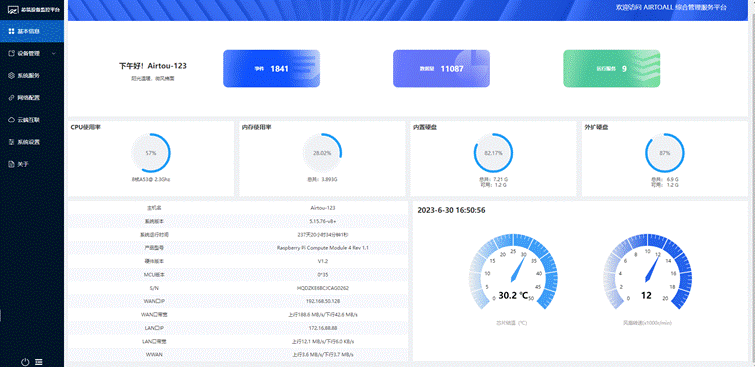Click the WAN bandwidth value 上行188.6 MB/s
Image resolution: width=755 pixels, height=367 pixels.
click(x=323, y=315)
